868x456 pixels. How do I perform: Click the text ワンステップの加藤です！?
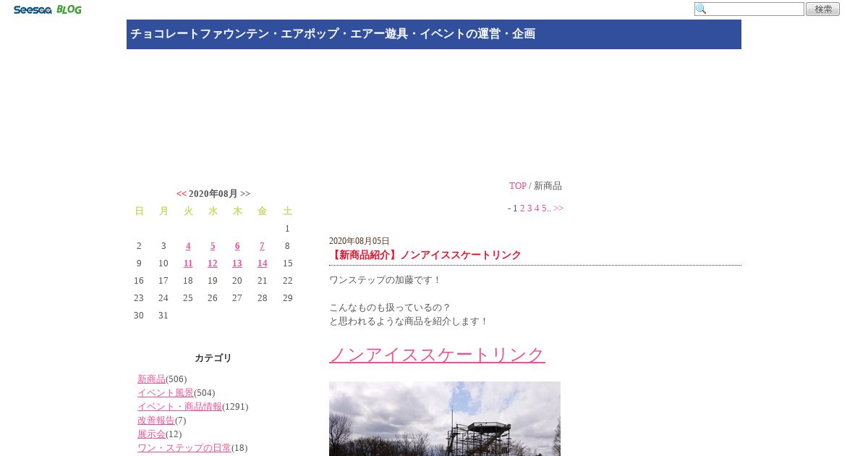pos(385,280)
